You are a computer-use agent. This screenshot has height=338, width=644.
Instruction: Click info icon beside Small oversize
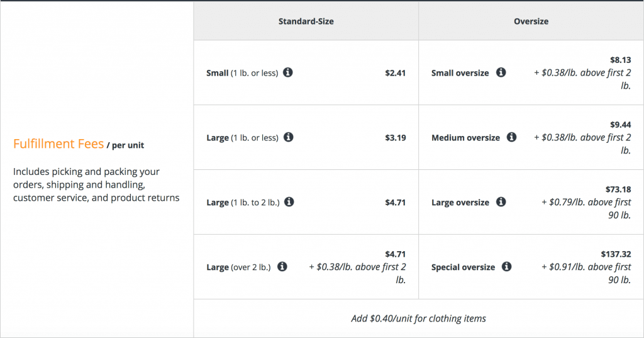(x=501, y=72)
